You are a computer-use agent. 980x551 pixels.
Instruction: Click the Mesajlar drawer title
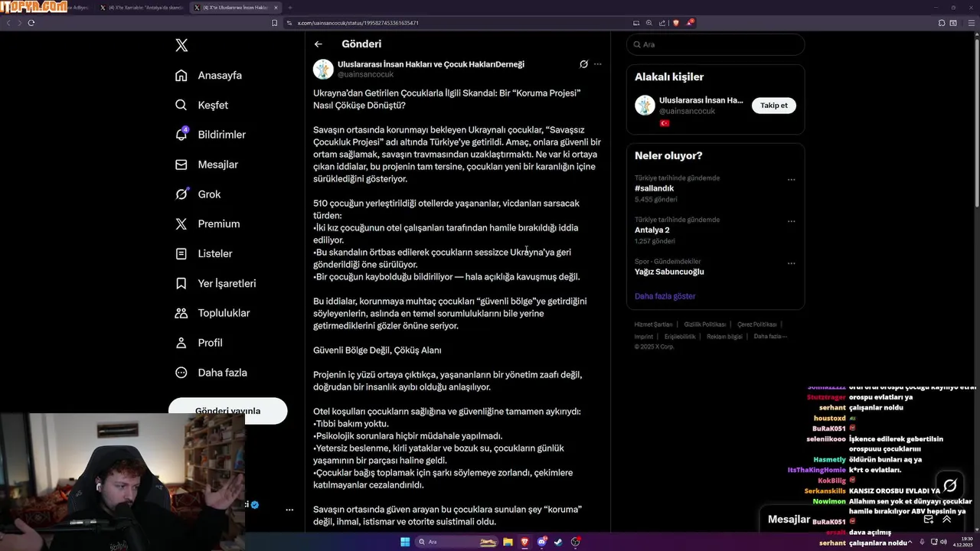pos(789,519)
